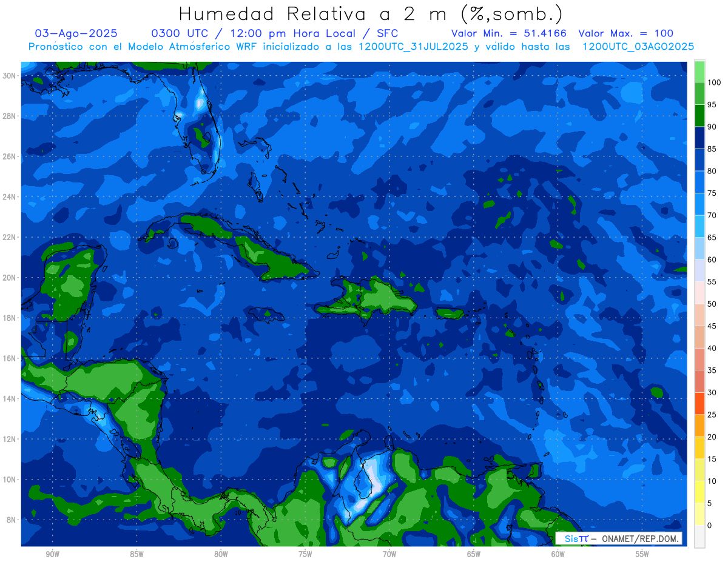This screenshot has height=562, width=728.
Task: Pick the green swatch between 95 and 100
Action: coord(699,93)
